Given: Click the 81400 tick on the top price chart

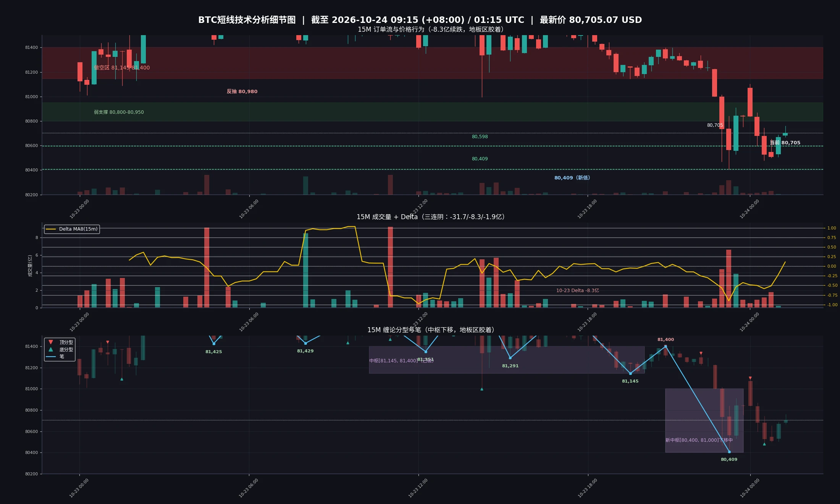Looking at the screenshot, I should [x=32, y=48].
